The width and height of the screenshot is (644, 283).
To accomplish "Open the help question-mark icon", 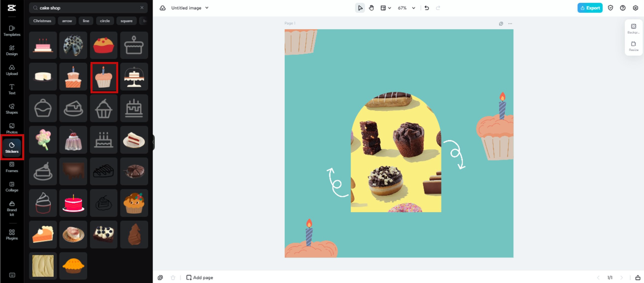I will point(623,8).
